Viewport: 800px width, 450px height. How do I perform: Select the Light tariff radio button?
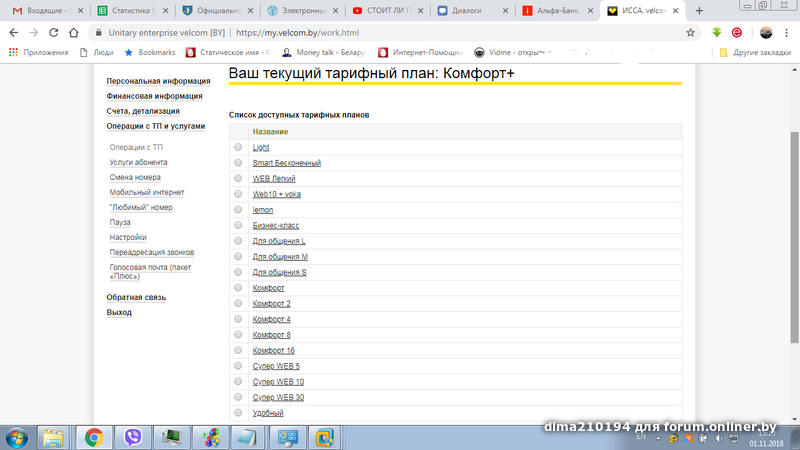point(238,147)
